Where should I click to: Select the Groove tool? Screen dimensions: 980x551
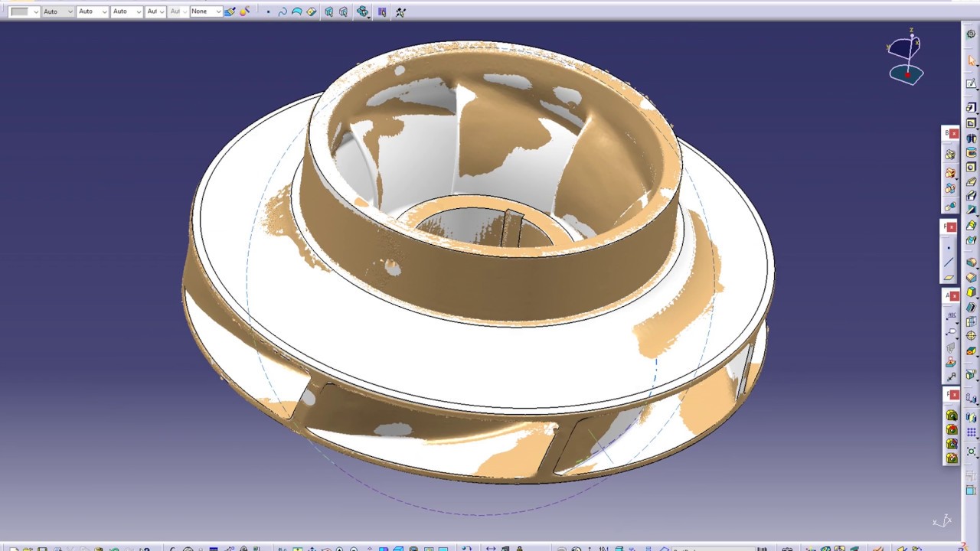(971, 152)
